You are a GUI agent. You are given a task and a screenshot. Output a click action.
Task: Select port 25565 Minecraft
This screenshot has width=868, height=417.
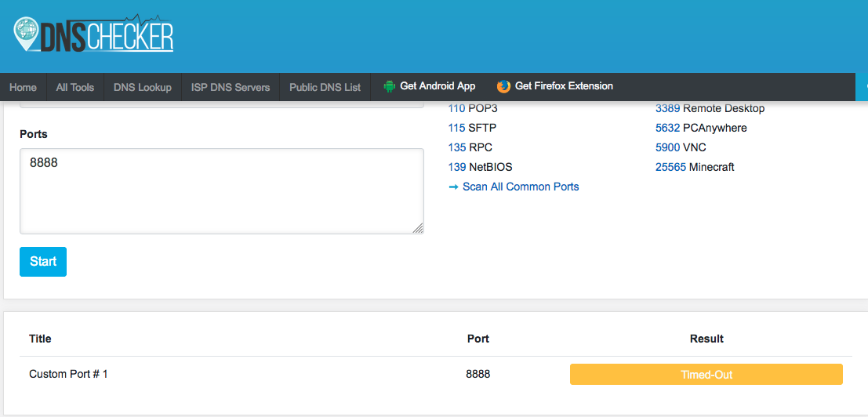click(695, 167)
